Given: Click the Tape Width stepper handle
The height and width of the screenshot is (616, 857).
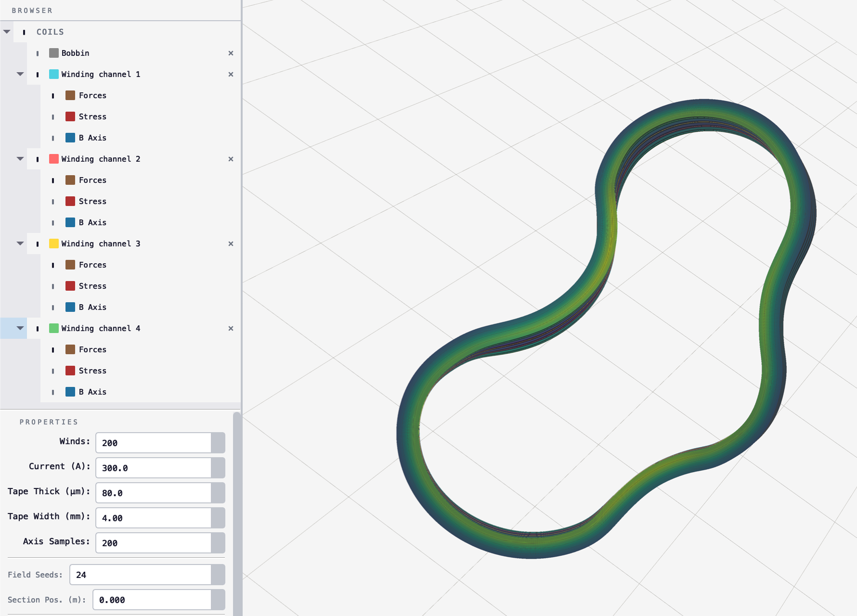Looking at the screenshot, I should coord(218,518).
